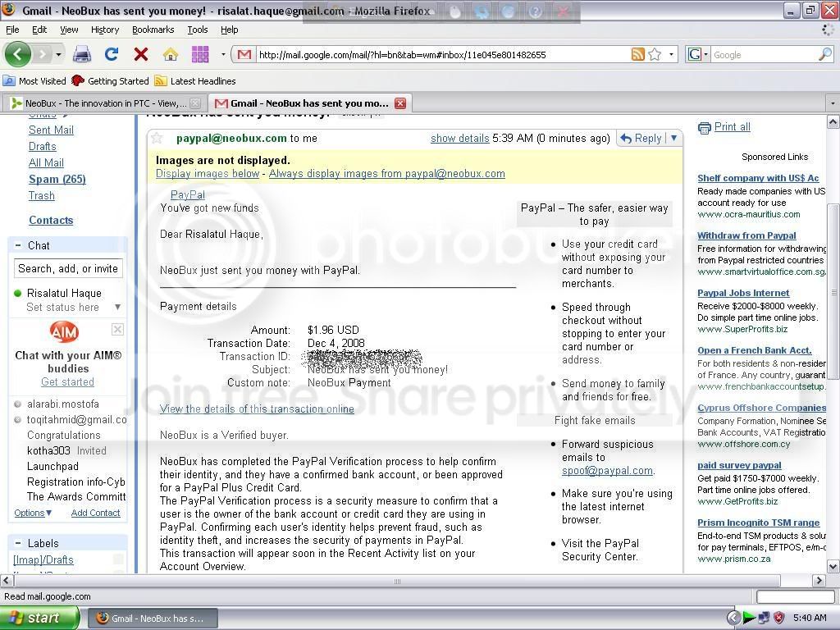Click the purple grid toolbar icon

pos(200,54)
